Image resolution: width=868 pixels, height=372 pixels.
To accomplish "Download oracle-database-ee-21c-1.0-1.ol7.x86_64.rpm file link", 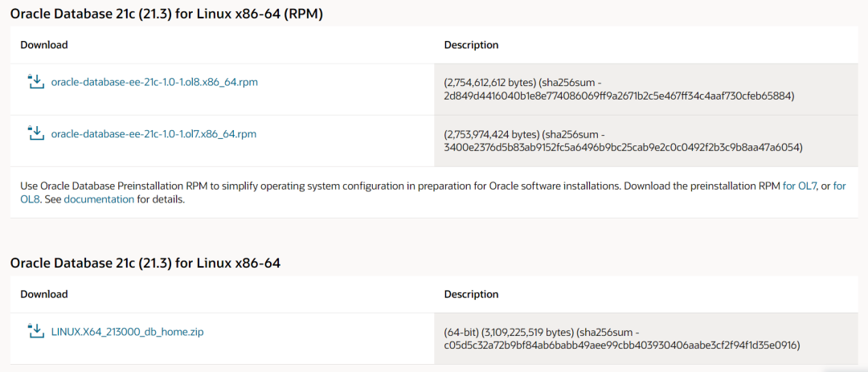I will 154,133.
